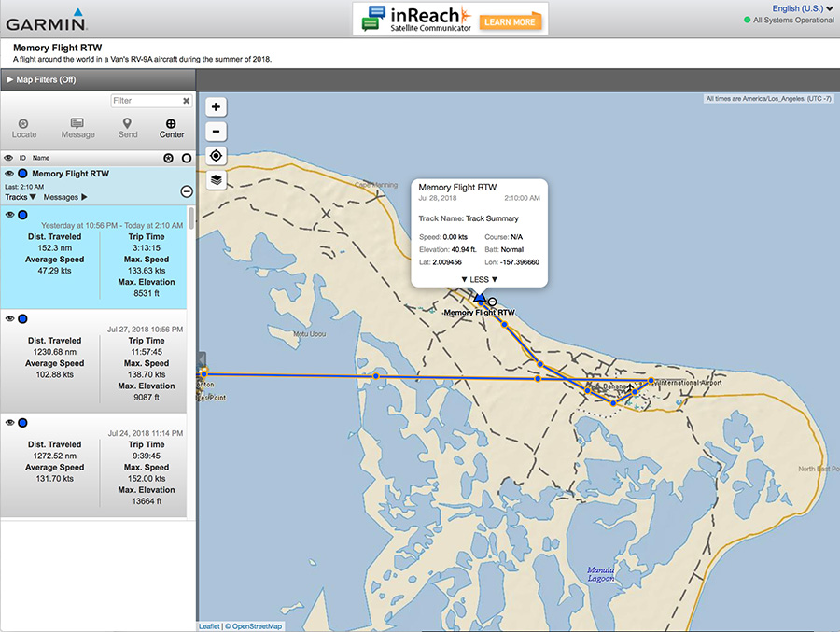Click LESS to collapse popup details

480,279
